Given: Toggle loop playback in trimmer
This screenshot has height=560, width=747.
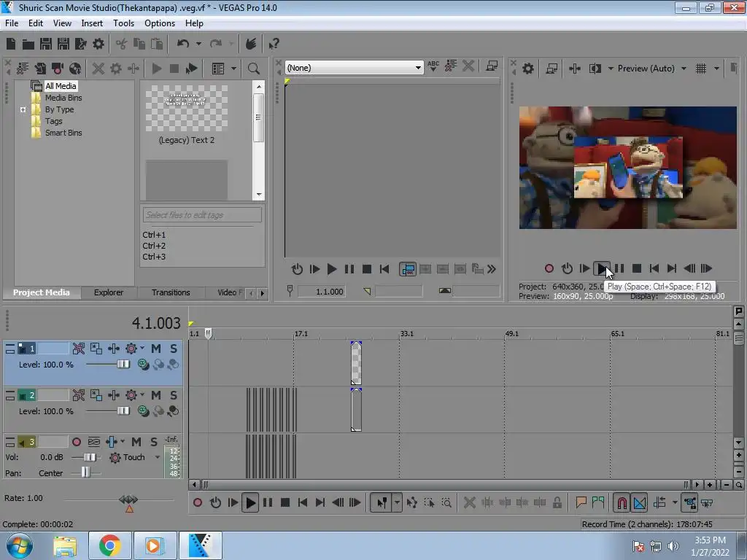Looking at the screenshot, I should pyautogui.click(x=297, y=269).
